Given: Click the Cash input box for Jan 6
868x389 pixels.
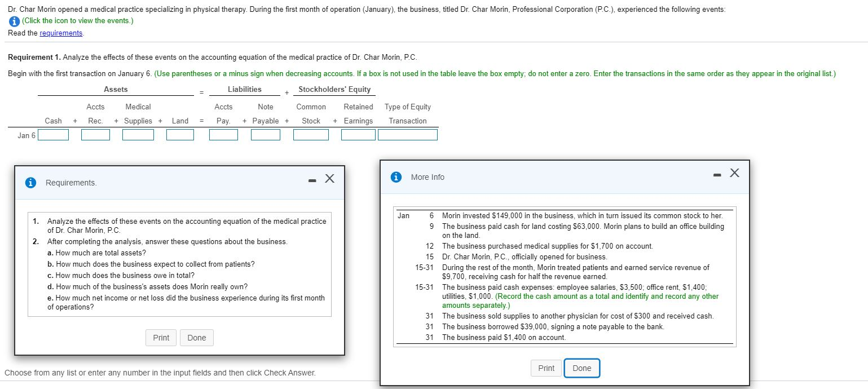Looking at the screenshot, I should pyautogui.click(x=54, y=135).
